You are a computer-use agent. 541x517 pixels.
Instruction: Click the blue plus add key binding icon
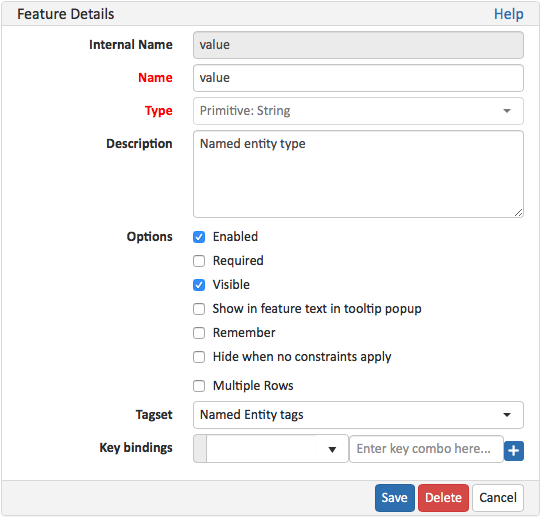click(x=513, y=451)
